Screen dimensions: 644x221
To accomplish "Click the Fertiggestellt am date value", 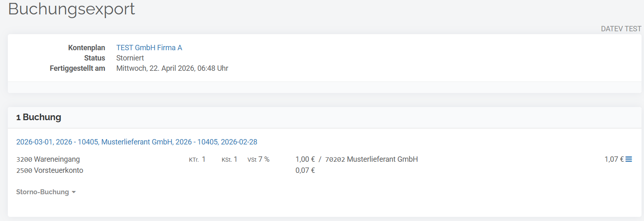I will click(x=172, y=68).
